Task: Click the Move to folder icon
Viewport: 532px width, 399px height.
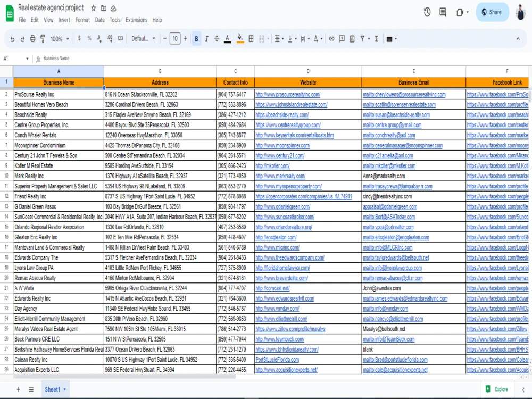Action: click(x=104, y=8)
